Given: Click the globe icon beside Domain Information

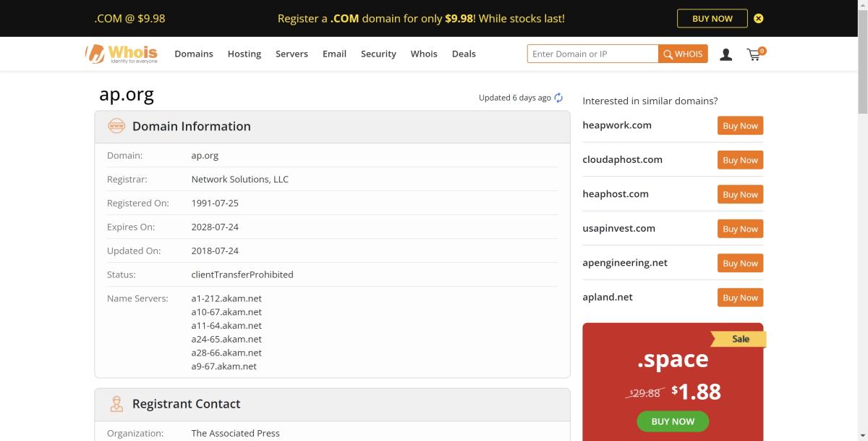Looking at the screenshot, I should click(x=116, y=125).
